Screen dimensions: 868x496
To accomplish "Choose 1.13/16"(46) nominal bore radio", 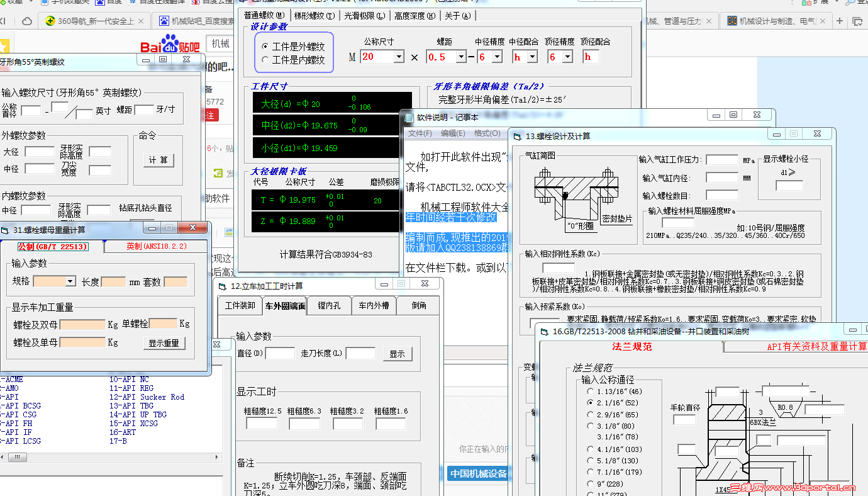I will click(590, 392).
